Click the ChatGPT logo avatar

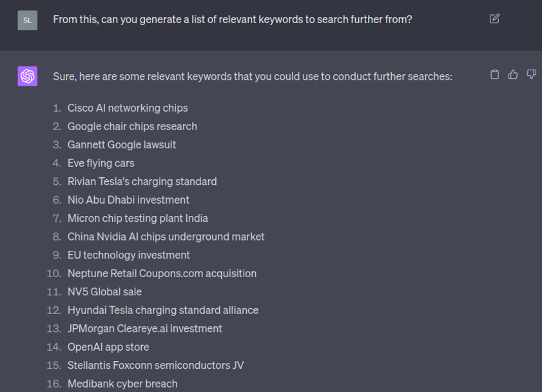[28, 76]
